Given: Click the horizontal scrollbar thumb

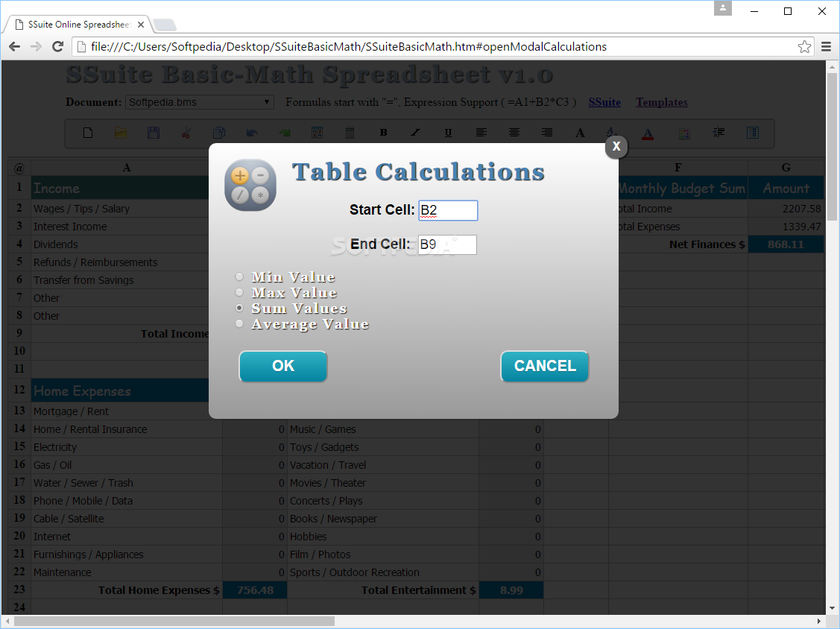Looking at the screenshot, I should click(x=174, y=621).
